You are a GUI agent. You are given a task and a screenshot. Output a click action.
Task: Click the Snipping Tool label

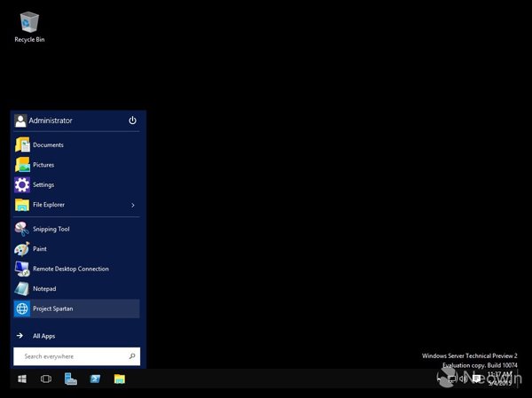pyautogui.click(x=51, y=230)
